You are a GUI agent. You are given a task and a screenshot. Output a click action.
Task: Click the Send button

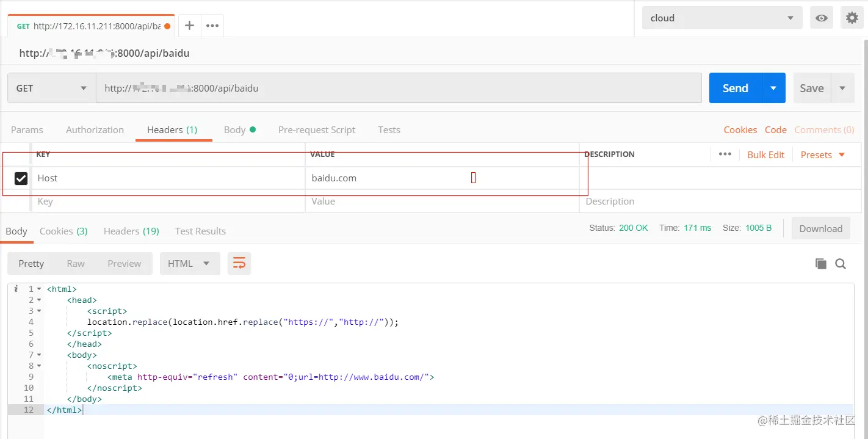pyautogui.click(x=735, y=88)
